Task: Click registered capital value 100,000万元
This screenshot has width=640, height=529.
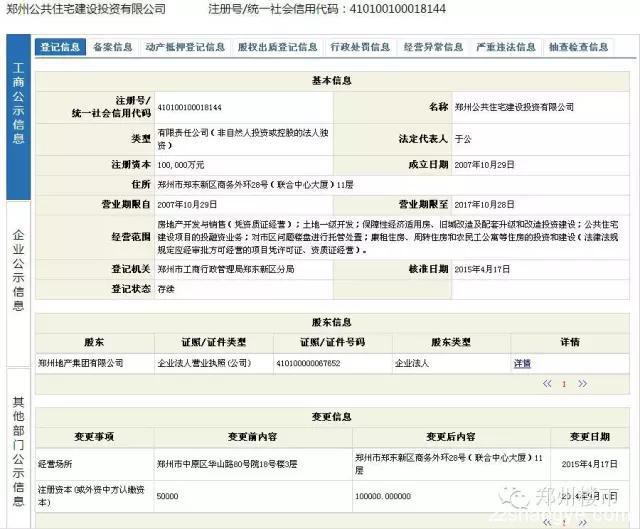Action: coord(180,165)
